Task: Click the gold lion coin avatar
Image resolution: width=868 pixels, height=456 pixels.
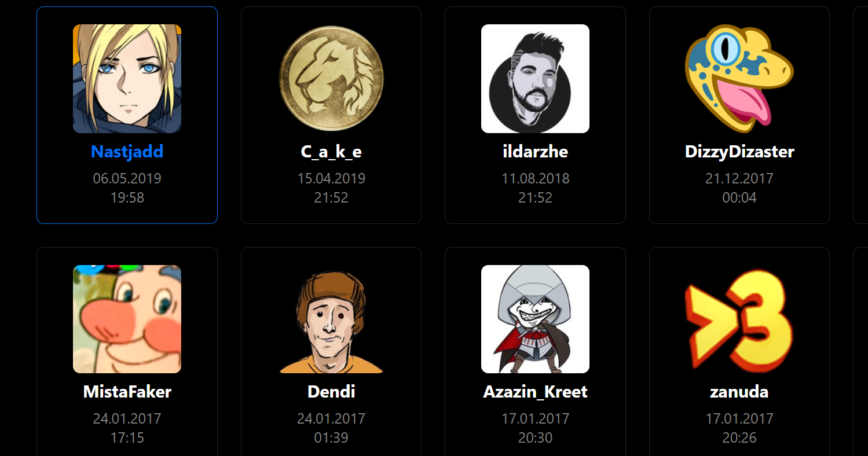Action: (331, 79)
